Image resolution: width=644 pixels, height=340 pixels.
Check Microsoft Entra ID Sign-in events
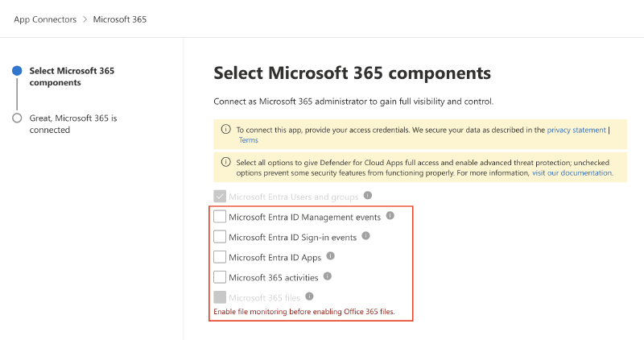pos(220,236)
